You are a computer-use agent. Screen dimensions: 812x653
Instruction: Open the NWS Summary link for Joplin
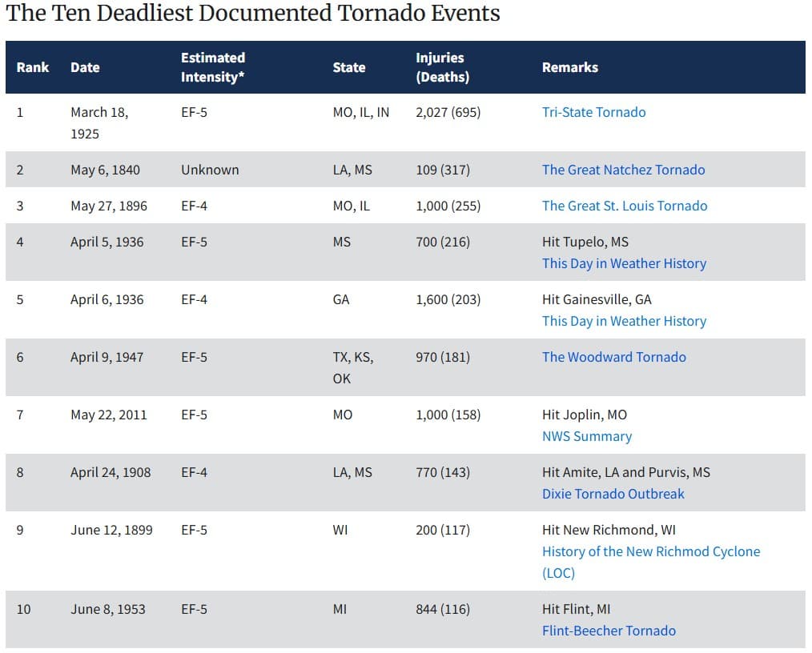point(586,436)
